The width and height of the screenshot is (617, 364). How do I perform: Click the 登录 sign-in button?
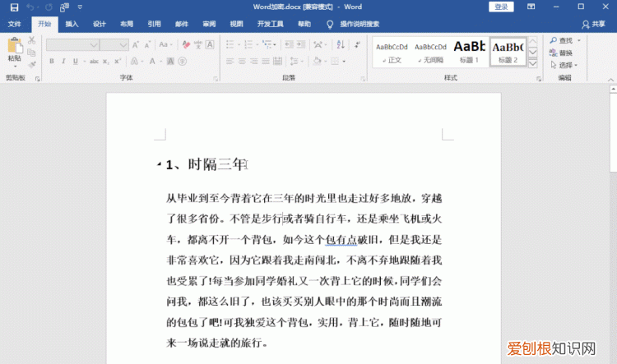click(501, 7)
